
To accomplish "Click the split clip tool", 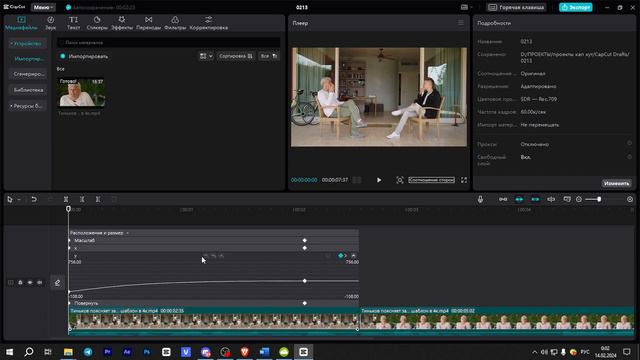I will [x=66, y=199].
